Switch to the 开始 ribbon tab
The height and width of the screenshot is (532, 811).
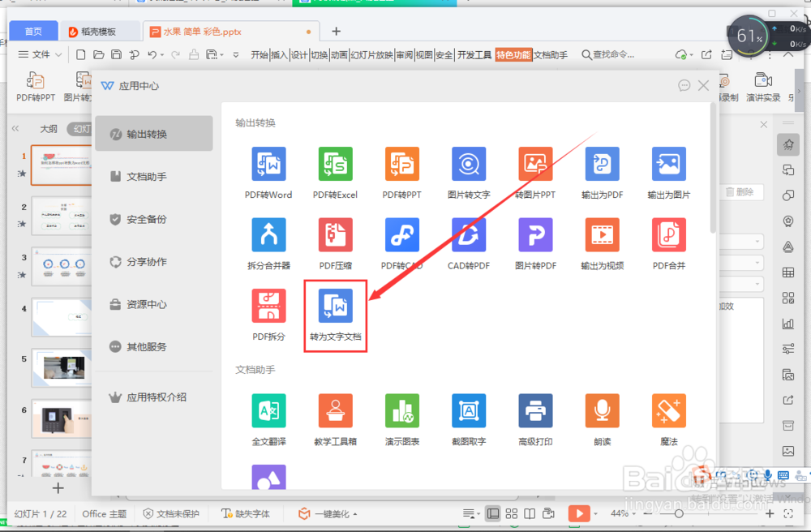[260, 55]
